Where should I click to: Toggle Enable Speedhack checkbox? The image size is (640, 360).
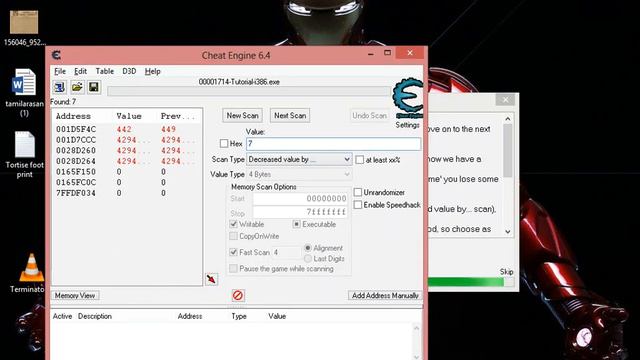click(358, 204)
